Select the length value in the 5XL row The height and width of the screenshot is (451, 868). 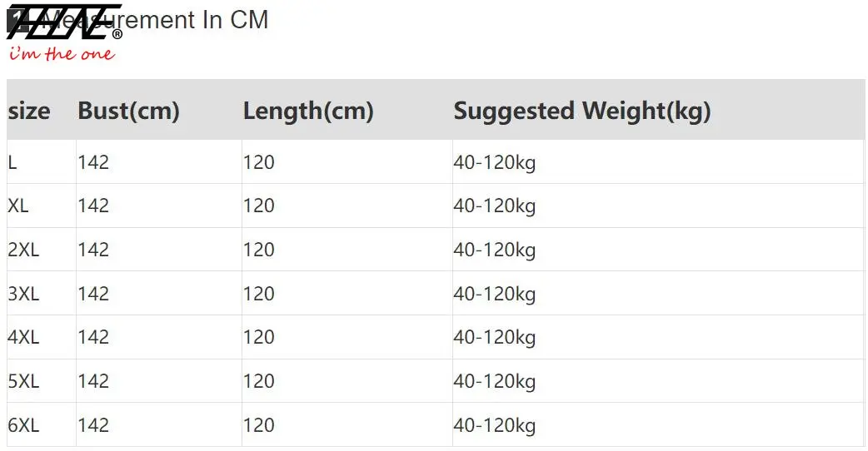pos(258,381)
